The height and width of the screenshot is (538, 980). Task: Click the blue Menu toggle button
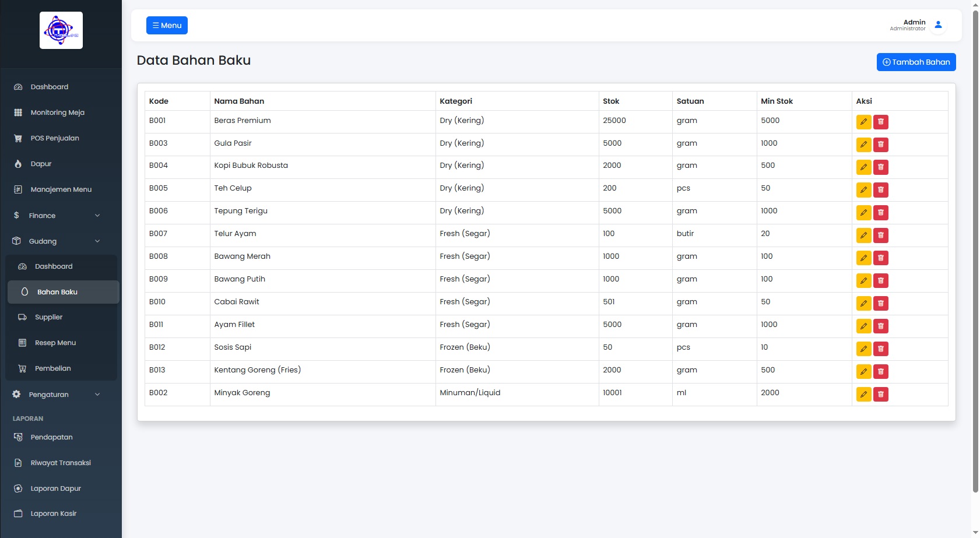(167, 25)
